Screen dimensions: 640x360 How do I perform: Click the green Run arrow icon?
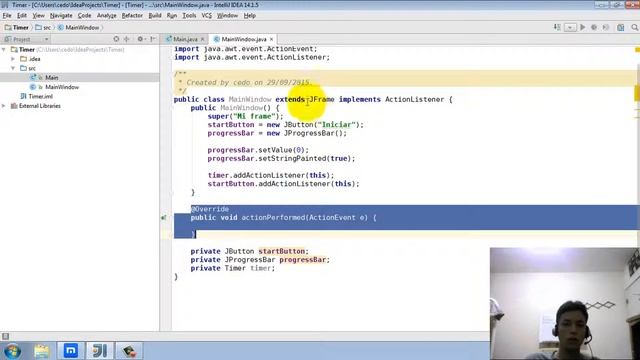coord(582,27)
